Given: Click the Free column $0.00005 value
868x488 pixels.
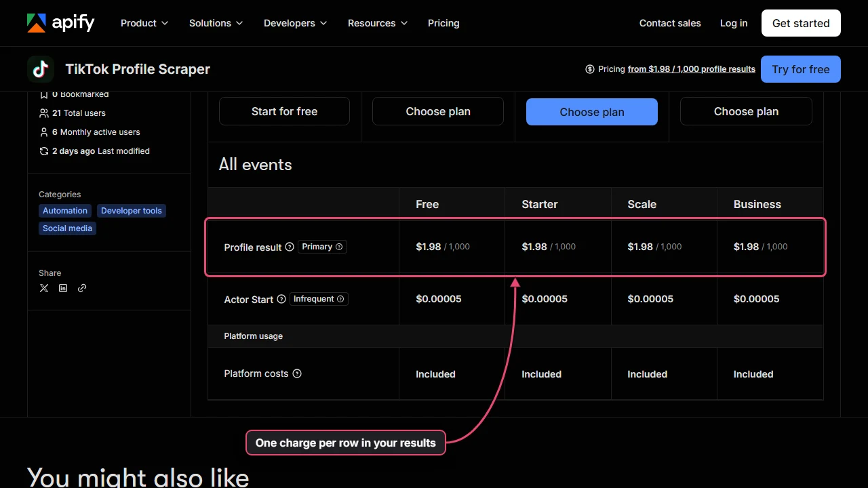Looking at the screenshot, I should 439,299.
